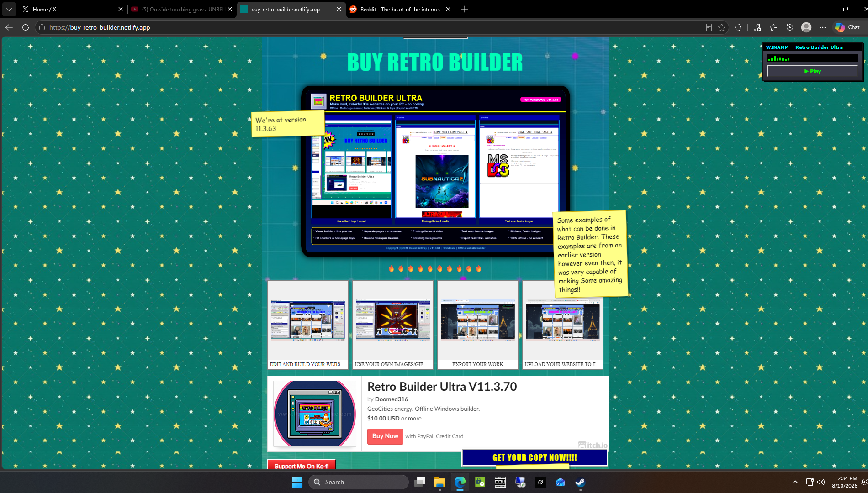View site information lock icon
This screenshot has height=493, width=868.
pos(42,27)
